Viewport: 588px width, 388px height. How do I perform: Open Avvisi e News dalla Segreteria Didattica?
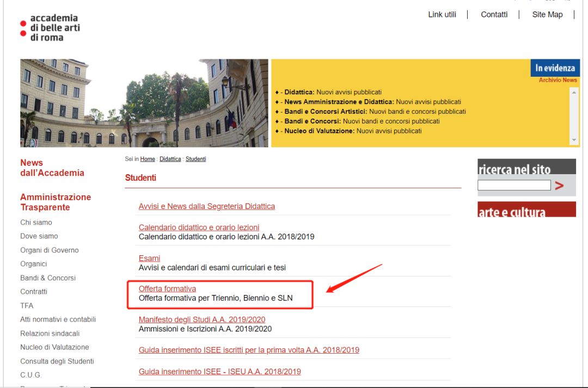coord(206,206)
